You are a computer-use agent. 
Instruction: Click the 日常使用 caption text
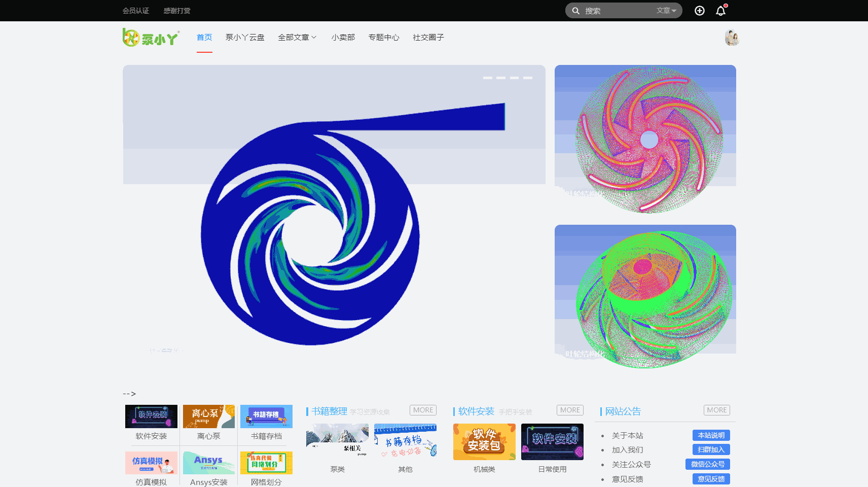(552, 469)
